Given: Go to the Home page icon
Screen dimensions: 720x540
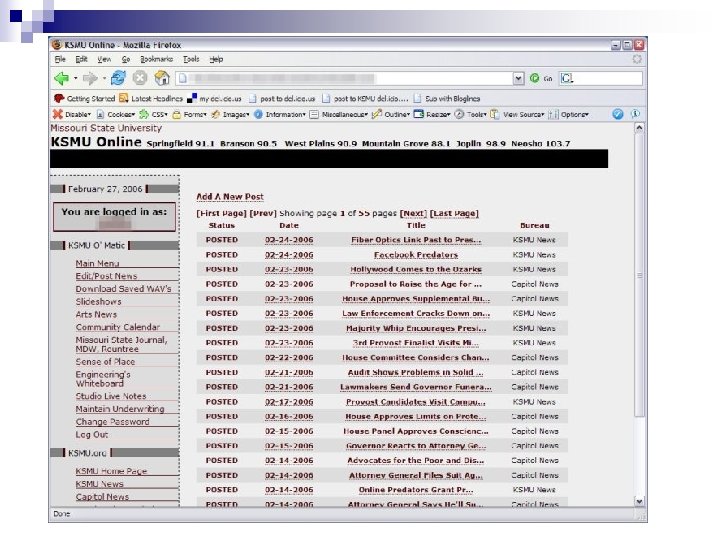Looking at the screenshot, I should 162,78.
